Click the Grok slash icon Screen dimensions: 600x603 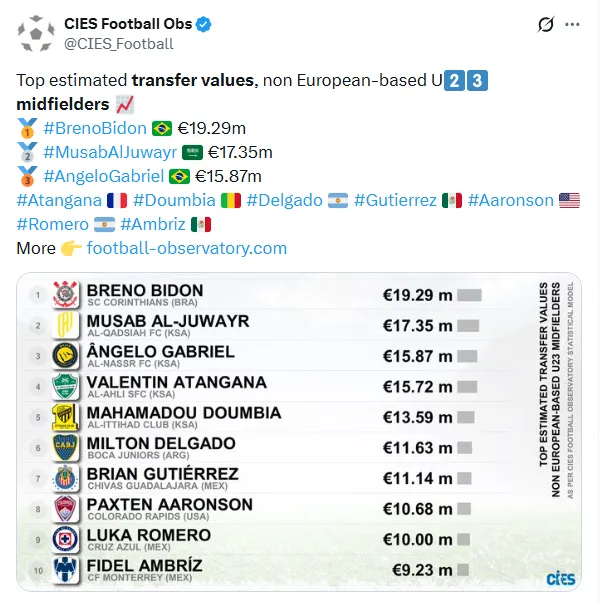pyautogui.click(x=546, y=24)
